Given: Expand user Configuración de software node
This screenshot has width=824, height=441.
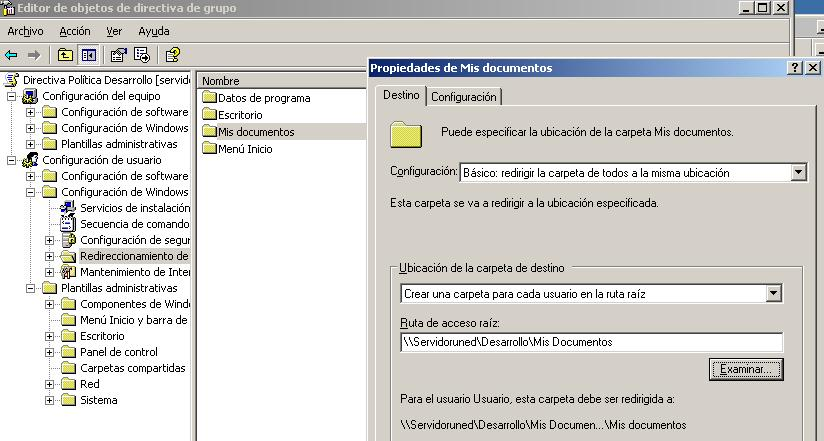Looking at the screenshot, I should pos(30,176).
